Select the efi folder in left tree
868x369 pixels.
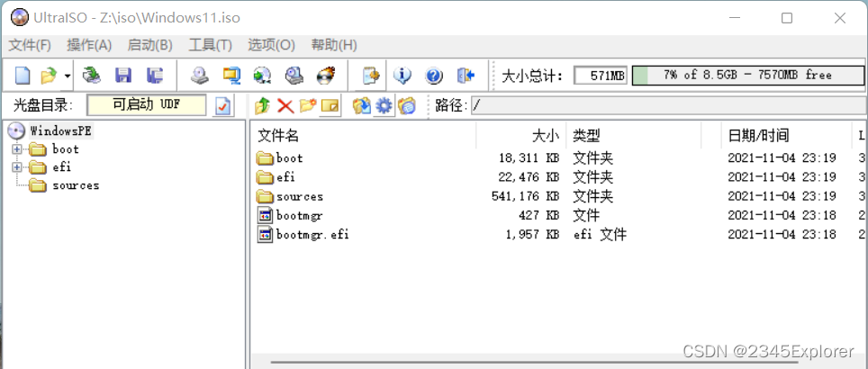pos(61,167)
